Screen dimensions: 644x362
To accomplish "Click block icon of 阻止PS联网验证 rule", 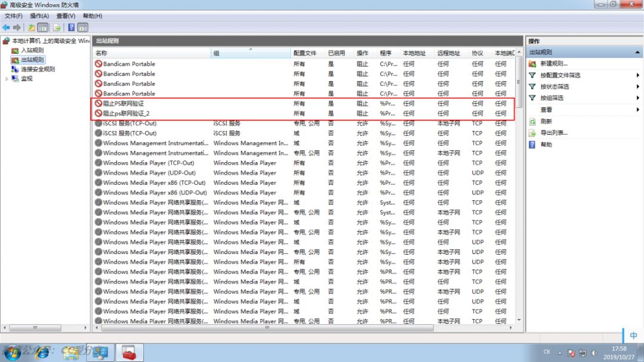I will 98,103.
